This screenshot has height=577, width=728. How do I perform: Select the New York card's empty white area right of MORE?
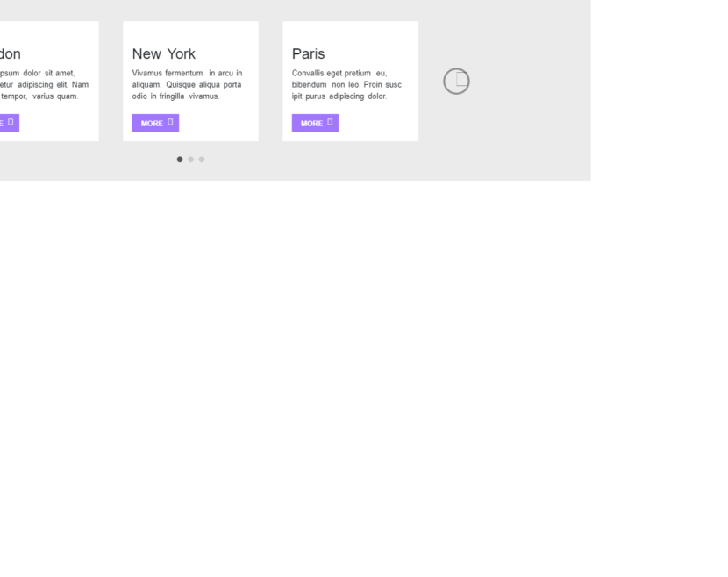point(219,123)
